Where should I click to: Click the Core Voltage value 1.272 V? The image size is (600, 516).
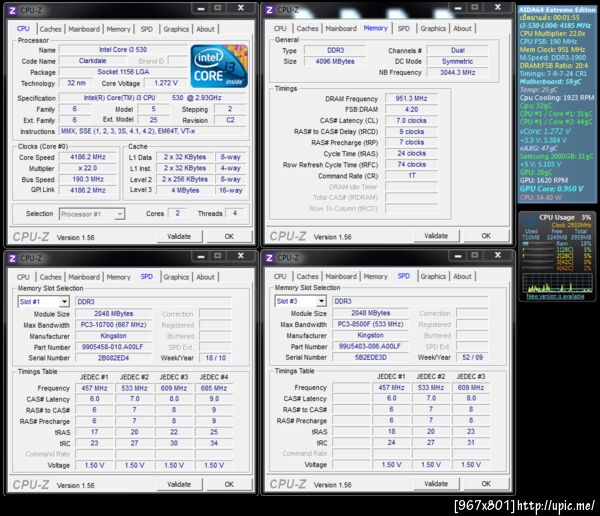(166, 83)
